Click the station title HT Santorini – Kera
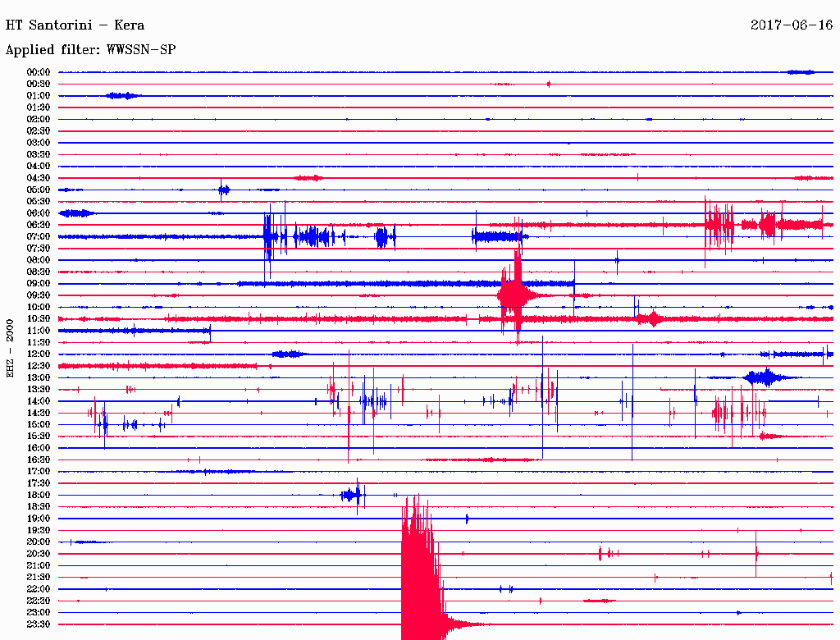The image size is (840, 640). 75,25
